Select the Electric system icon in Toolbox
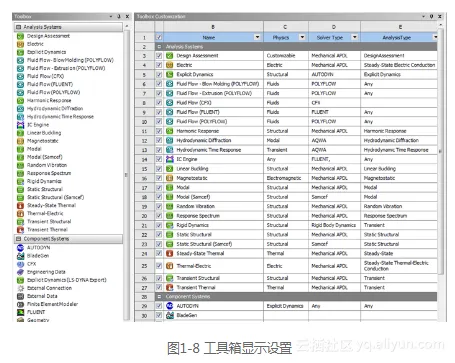The height and width of the screenshot is (363, 455). coord(20,44)
